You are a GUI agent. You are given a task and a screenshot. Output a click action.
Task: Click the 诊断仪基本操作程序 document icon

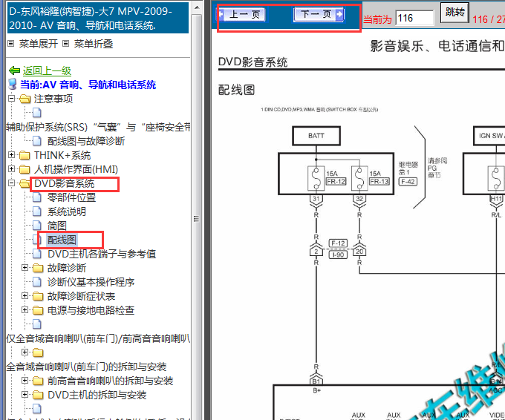[37, 282]
